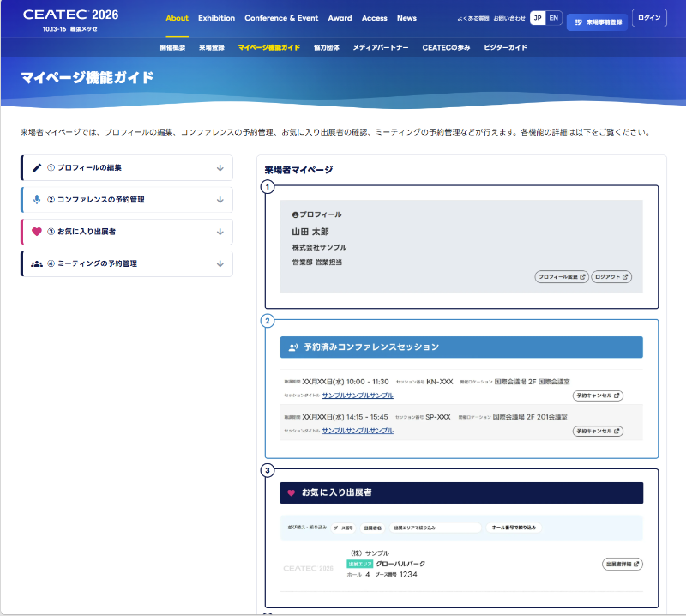The width and height of the screenshot is (686, 616).
Task: Open the Access menu
Action: click(375, 18)
